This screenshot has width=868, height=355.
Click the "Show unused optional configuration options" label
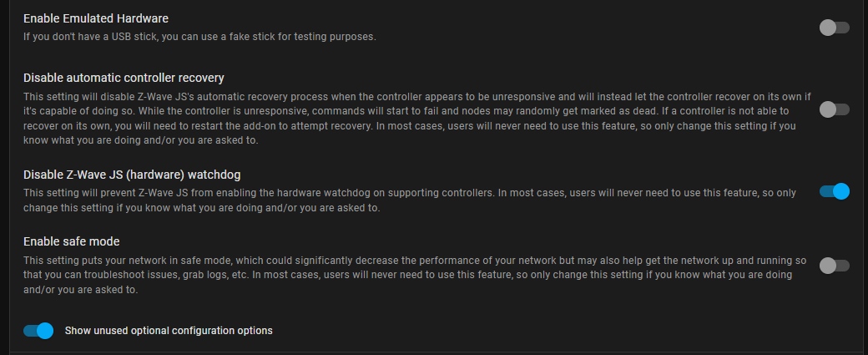169,331
